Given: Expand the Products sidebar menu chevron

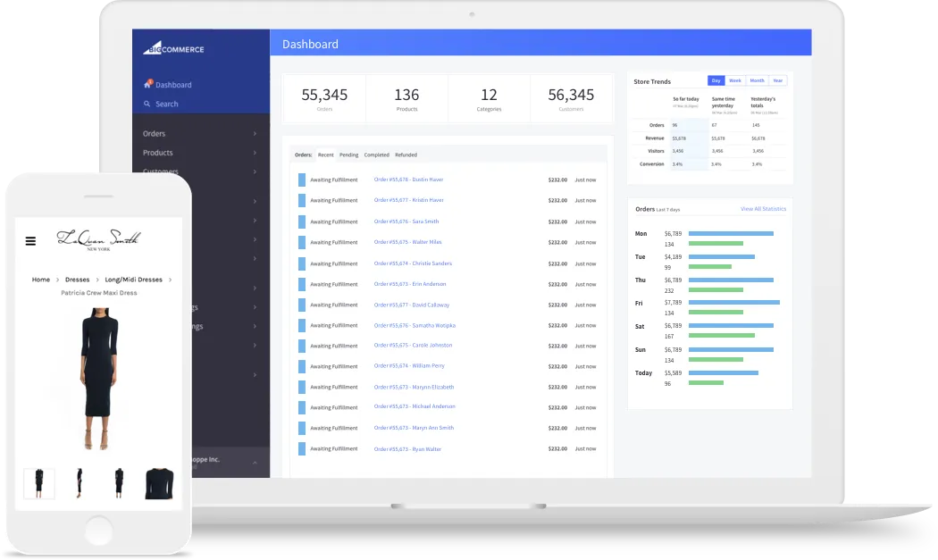Looking at the screenshot, I should pyautogui.click(x=255, y=153).
